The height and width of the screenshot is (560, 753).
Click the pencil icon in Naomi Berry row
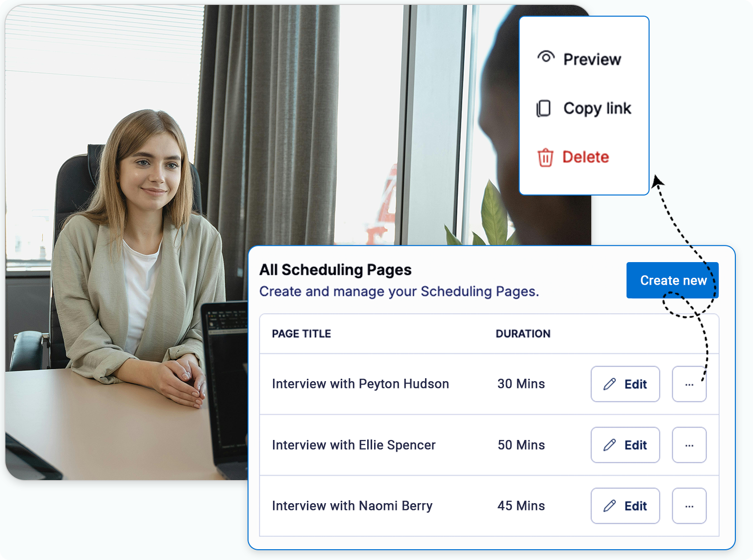point(609,506)
